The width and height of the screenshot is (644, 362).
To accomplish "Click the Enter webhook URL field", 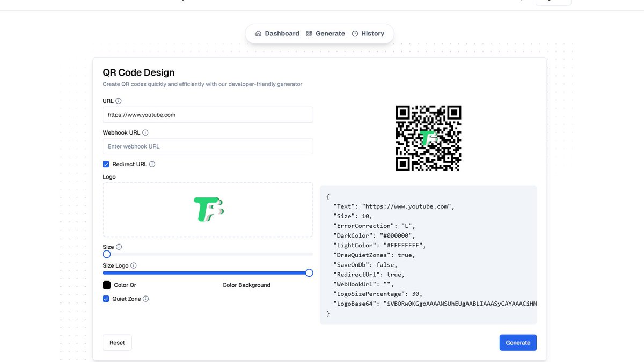I will click(x=208, y=146).
